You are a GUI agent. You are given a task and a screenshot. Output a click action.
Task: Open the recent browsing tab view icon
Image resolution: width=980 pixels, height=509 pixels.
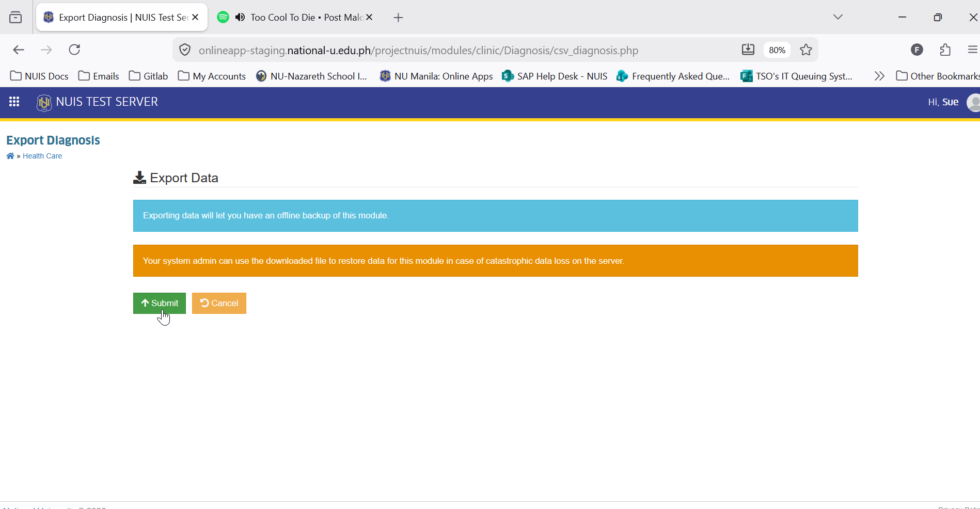point(16,17)
